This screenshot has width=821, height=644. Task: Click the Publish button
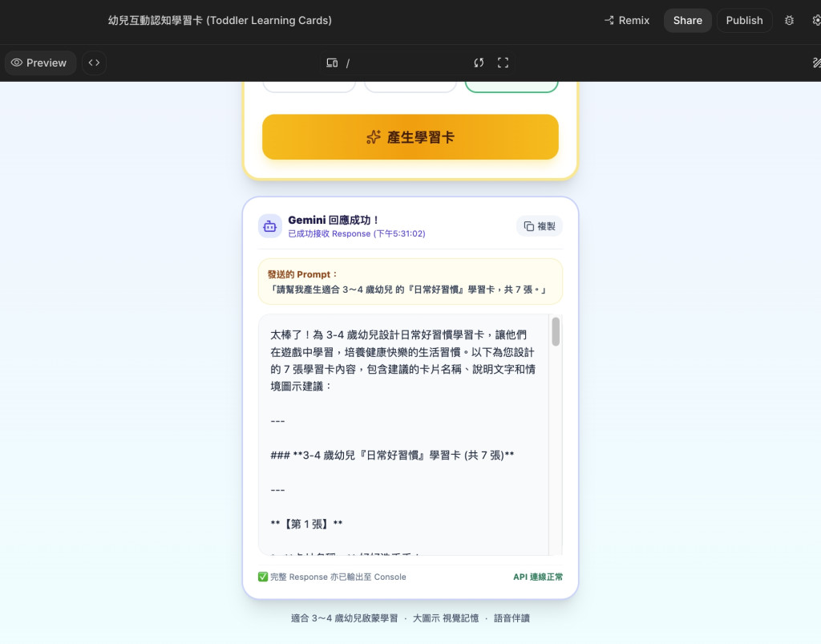[x=744, y=20]
